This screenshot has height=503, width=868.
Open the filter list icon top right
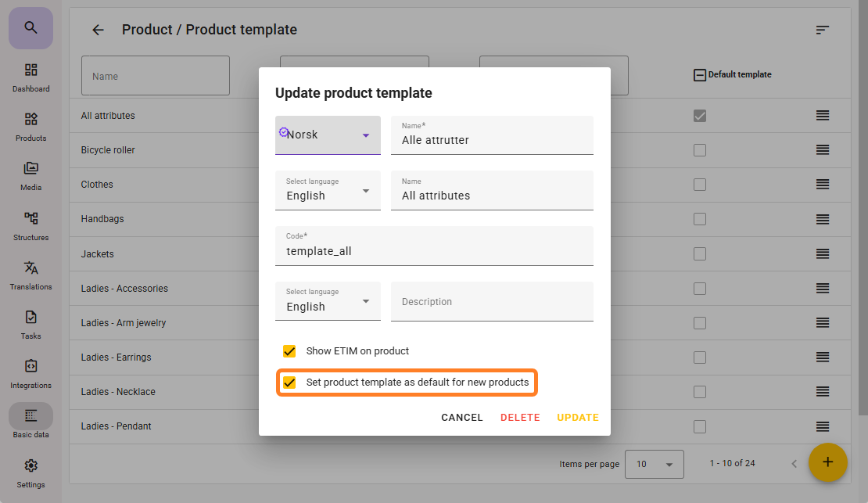pyautogui.click(x=822, y=30)
